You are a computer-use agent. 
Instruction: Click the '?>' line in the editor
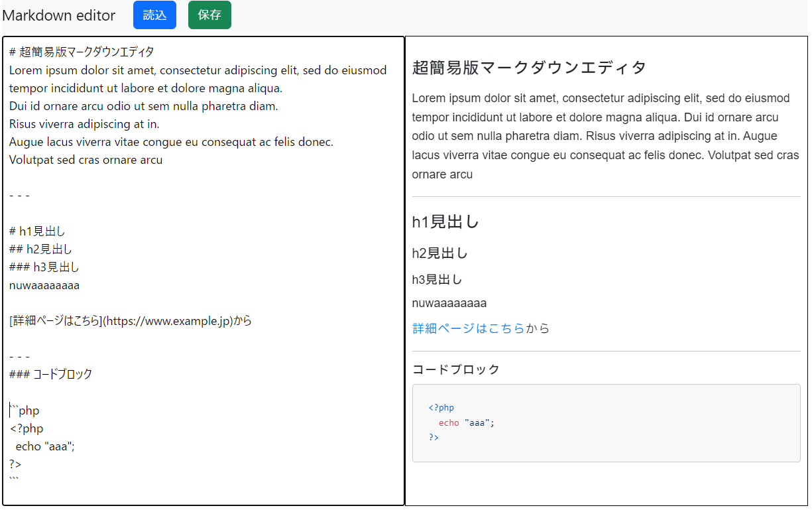[x=15, y=464]
